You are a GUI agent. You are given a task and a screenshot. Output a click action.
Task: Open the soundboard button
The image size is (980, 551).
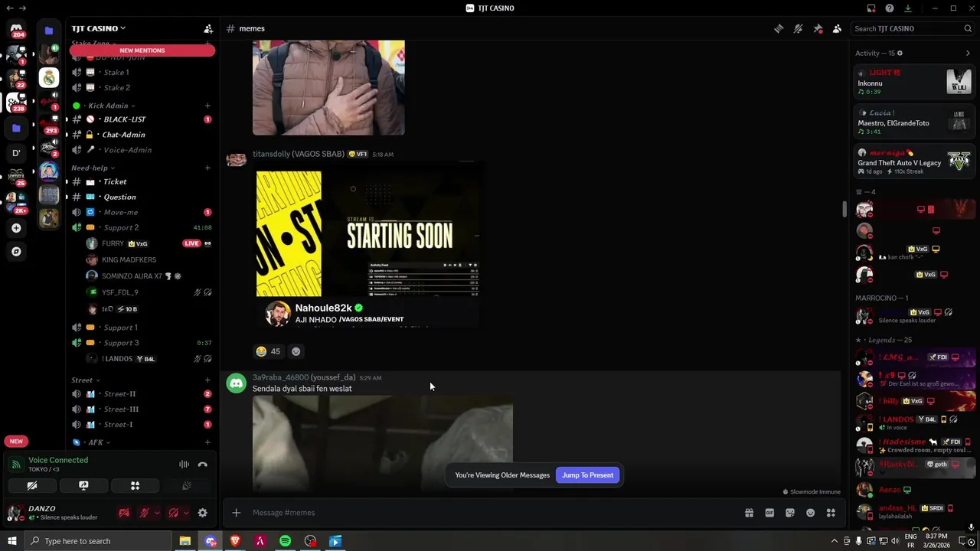point(186,486)
